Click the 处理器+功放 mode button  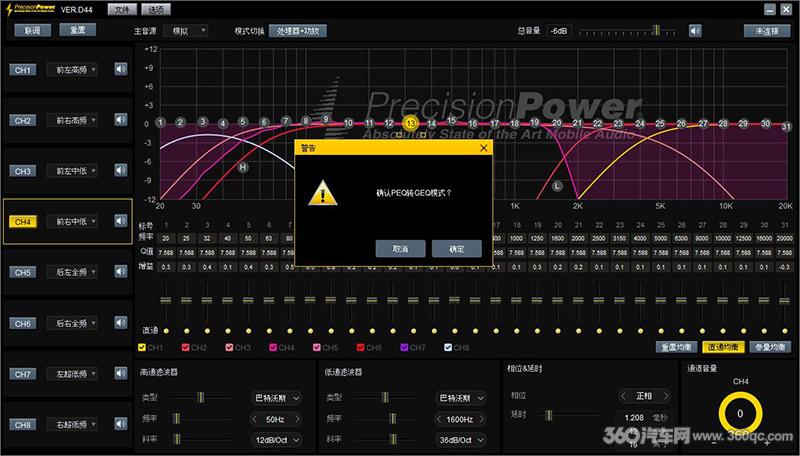298,31
